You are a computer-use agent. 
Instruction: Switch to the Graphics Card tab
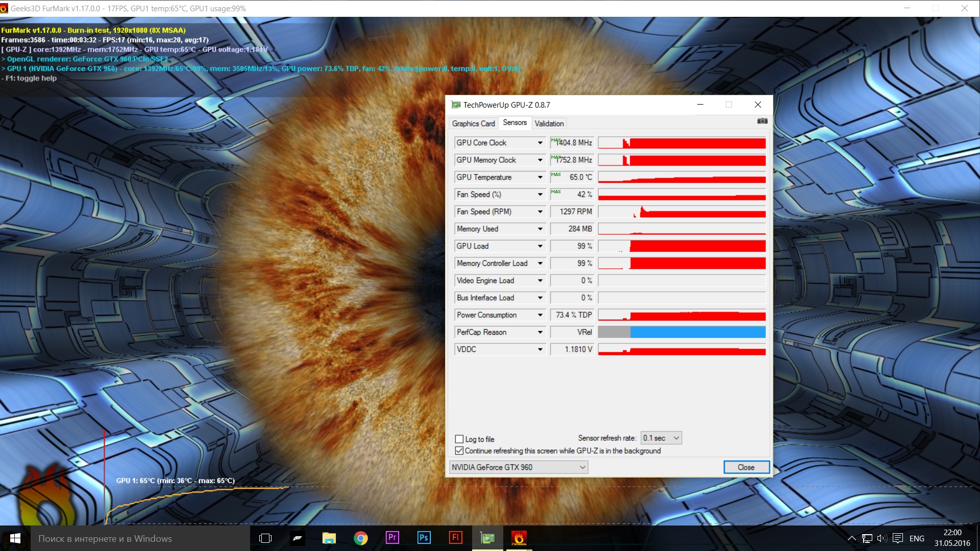(473, 124)
